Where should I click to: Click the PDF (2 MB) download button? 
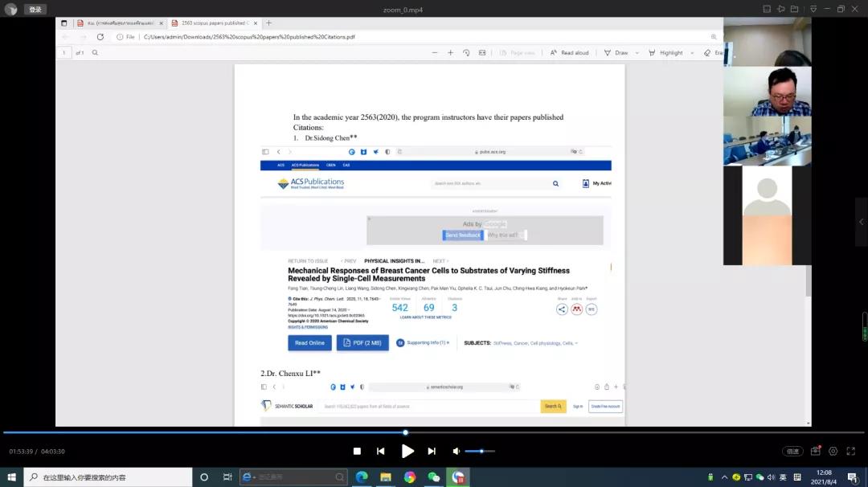362,343
